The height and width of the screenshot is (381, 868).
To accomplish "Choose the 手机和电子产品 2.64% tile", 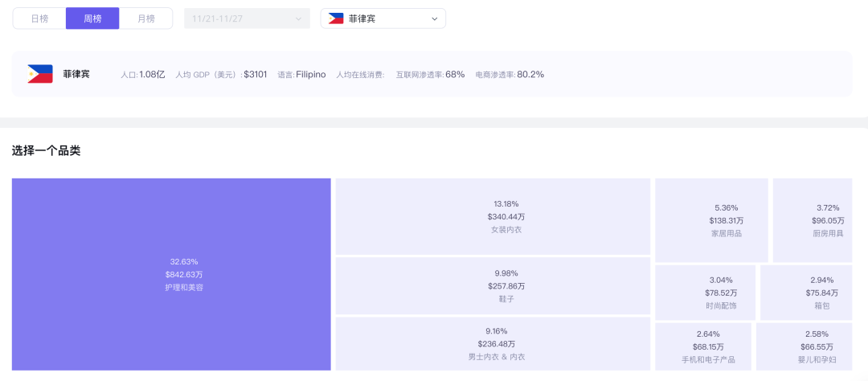I will pyautogui.click(x=703, y=346).
